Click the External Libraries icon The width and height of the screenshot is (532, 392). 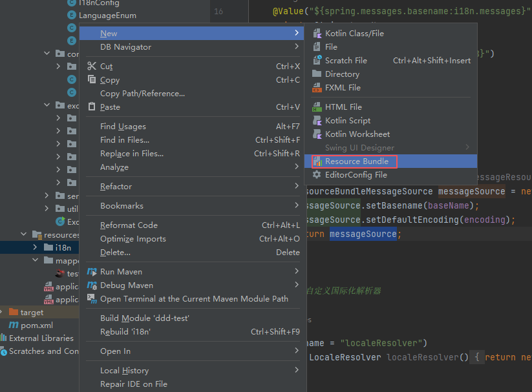point(4,338)
